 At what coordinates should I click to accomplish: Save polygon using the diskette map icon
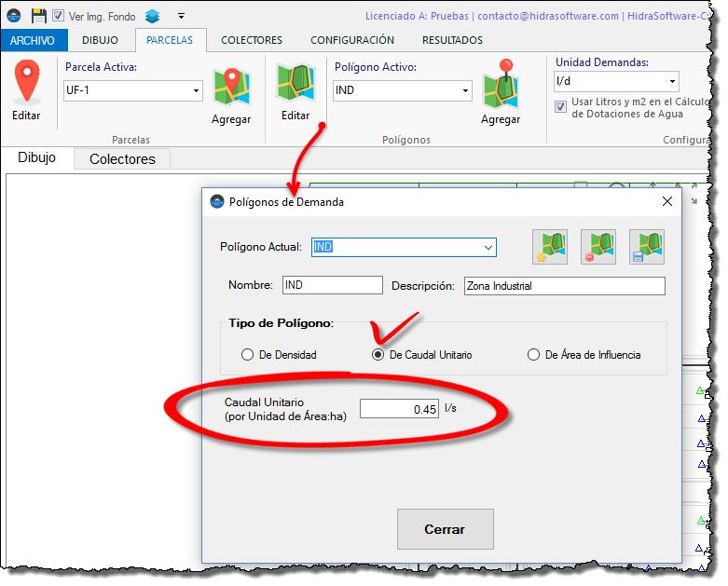tap(647, 247)
